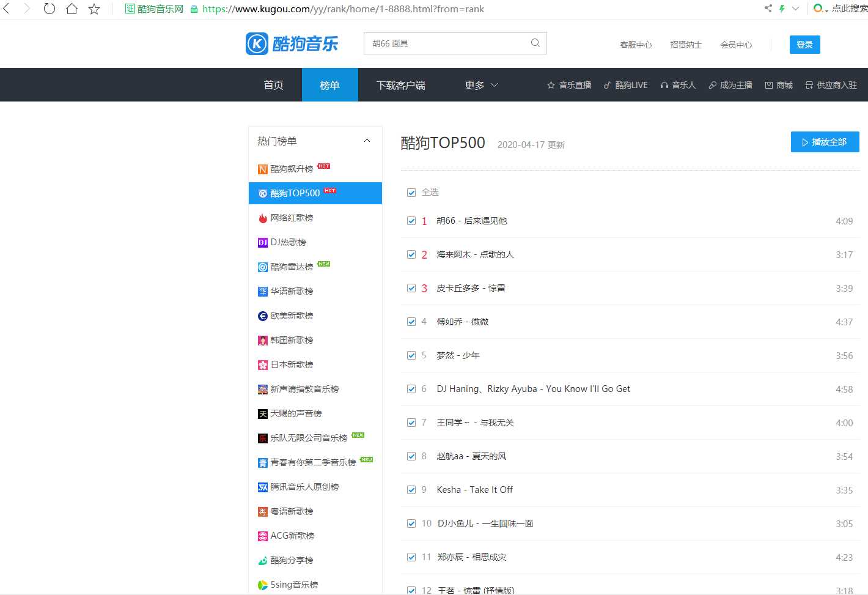Click the 欧美新歌榜 round icon
This screenshot has width=868, height=595.
(x=263, y=316)
